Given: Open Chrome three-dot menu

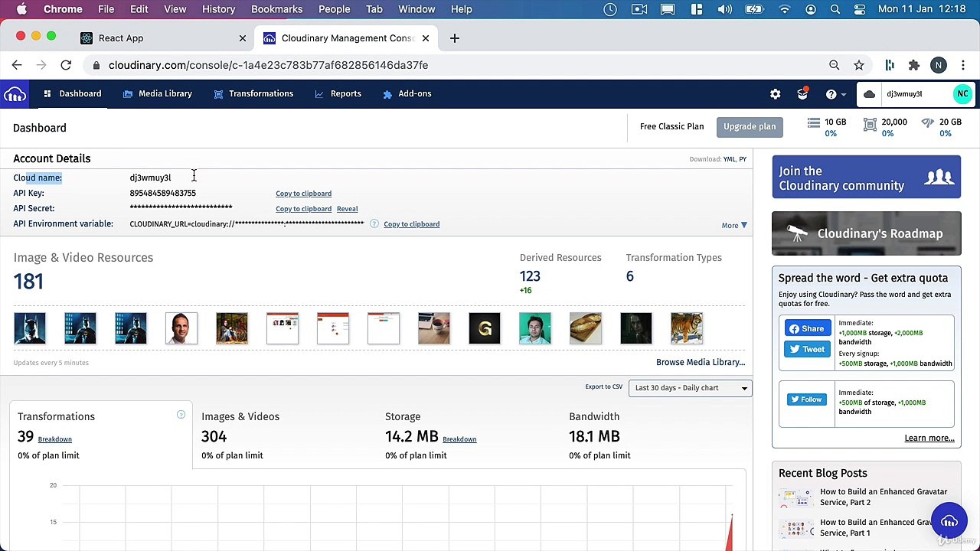Looking at the screenshot, I should [x=962, y=65].
